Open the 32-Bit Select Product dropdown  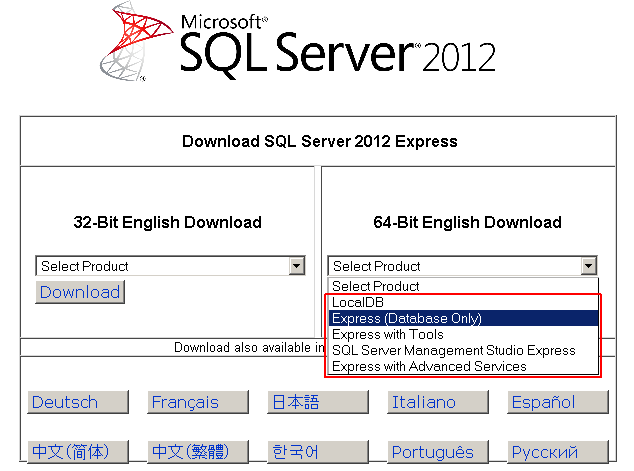(x=170, y=266)
